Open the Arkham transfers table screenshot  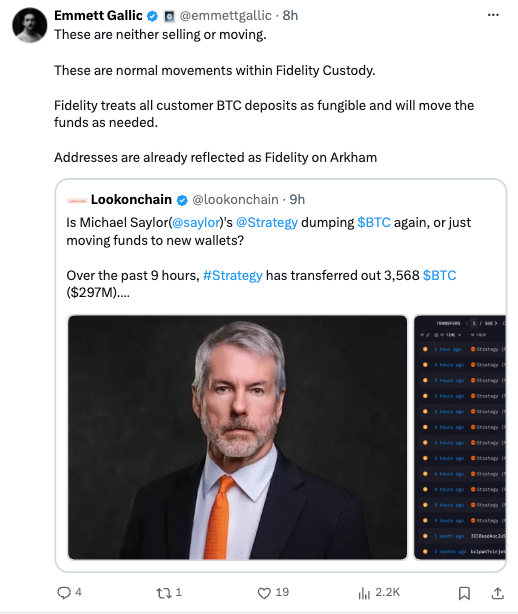tap(460, 437)
